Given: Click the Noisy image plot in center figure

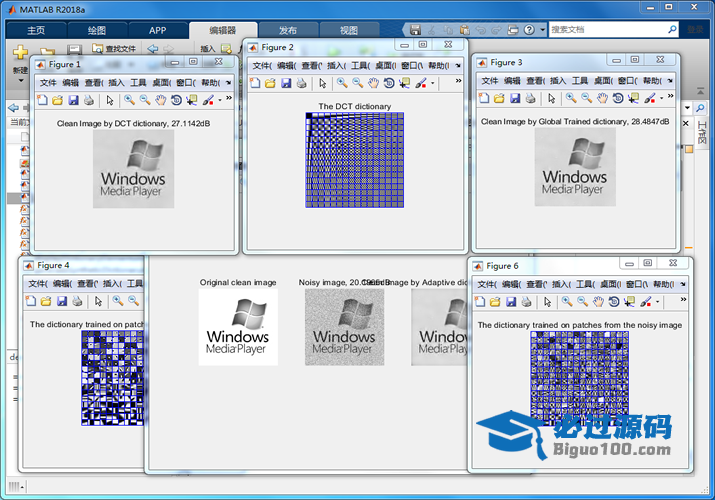Looking at the screenshot, I should (344, 327).
